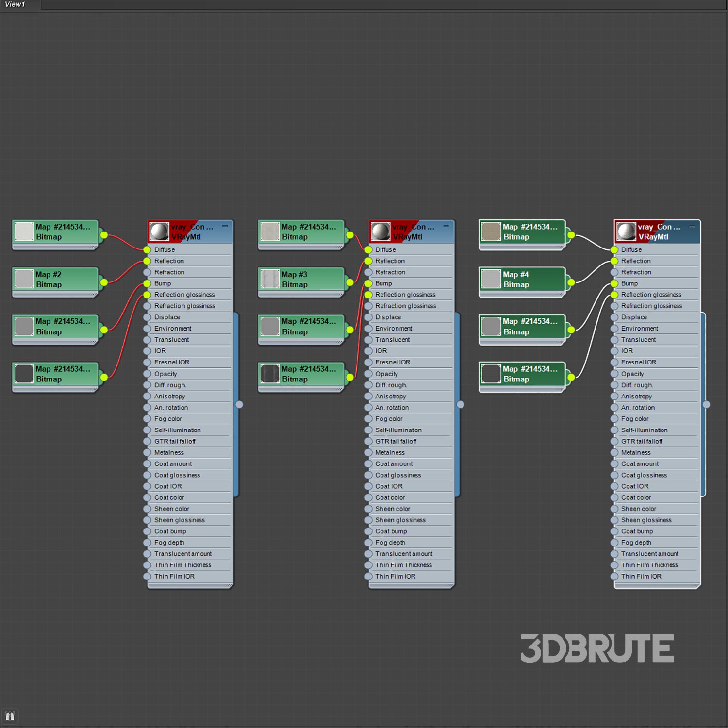The image size is (728, 728).
Task: Click the output socket of Map #2 node
Action: coord(104,282)
